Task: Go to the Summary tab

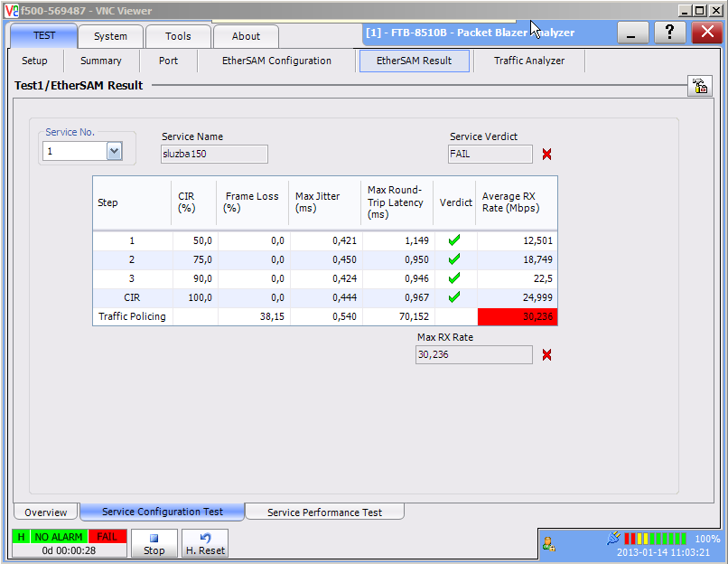Action: pos(101,61)
